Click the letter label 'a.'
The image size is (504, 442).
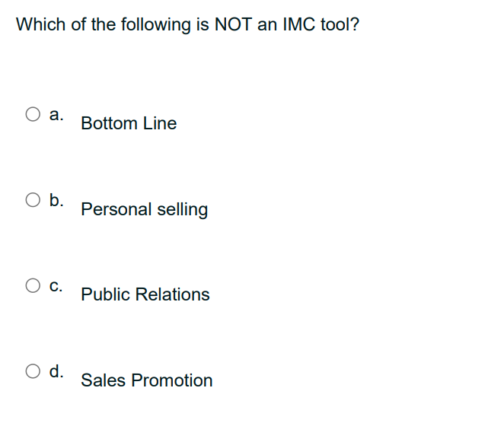coord(56,115)
